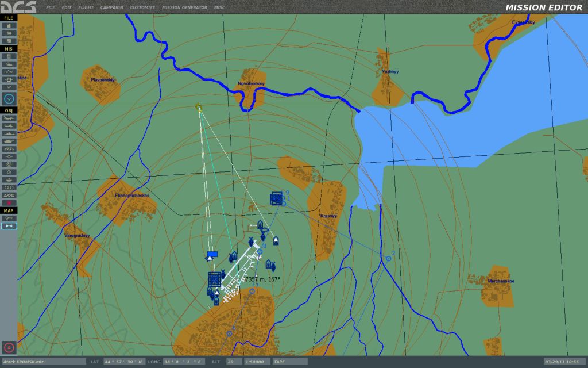Screen dimensions: 588x368
Task: Click the red delete object icon
Action: pos(9,203)
